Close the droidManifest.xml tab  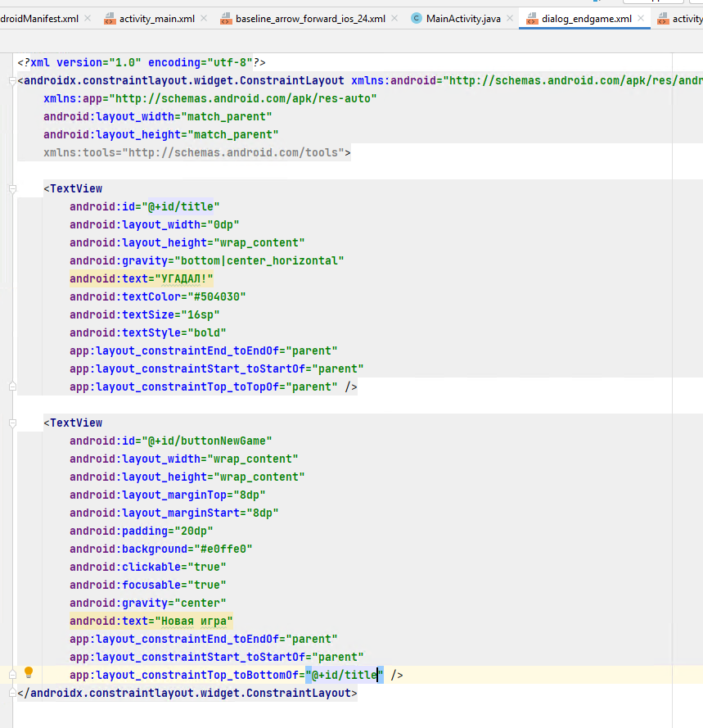click(x=88, y=19)
